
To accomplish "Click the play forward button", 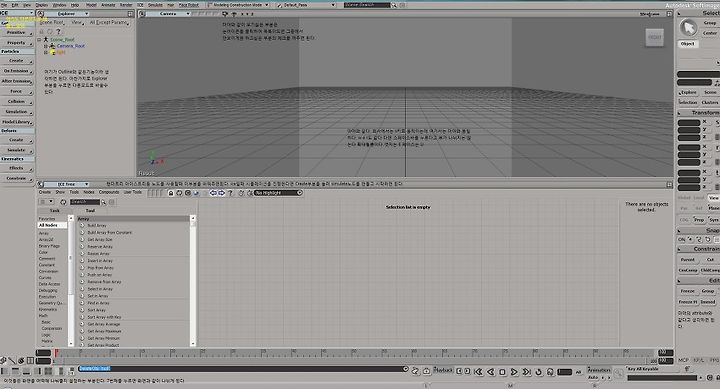I will point(514,372).
